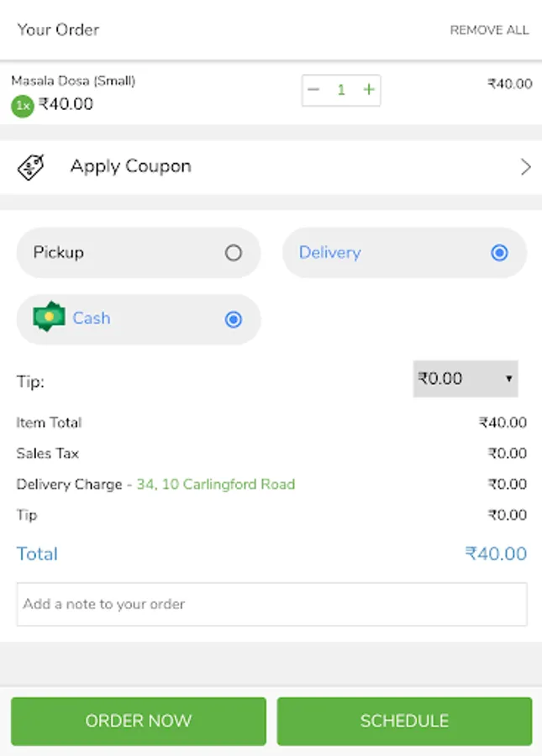Click the green 1x quantity badge

[23, 106]
